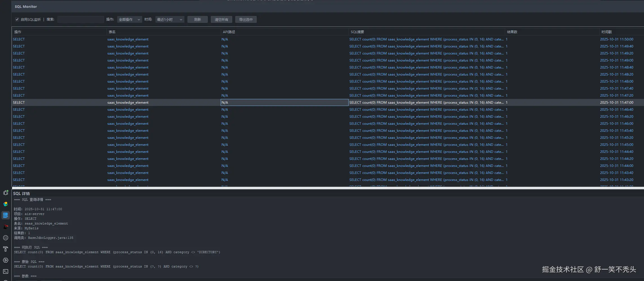
Task: Select the row timestamped 2025-10-31 11:45:00
Action: (x=328, y=145)
